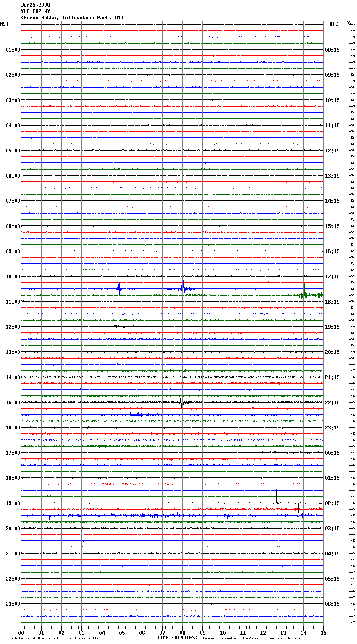Select the 23:15 UTC time label

[332, 428]
